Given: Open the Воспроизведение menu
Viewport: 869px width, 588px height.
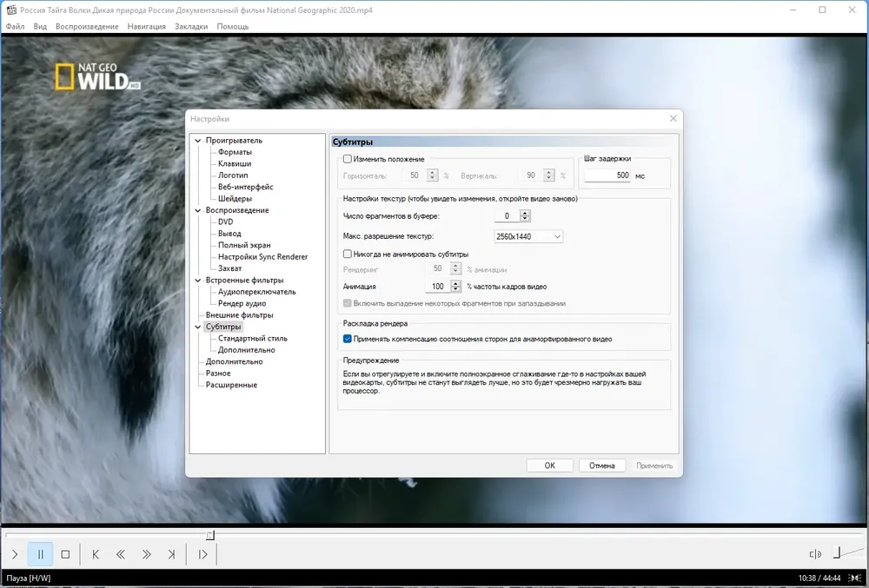Looking at the screenshot, I should pyautogui.click(x=87, y=27).
